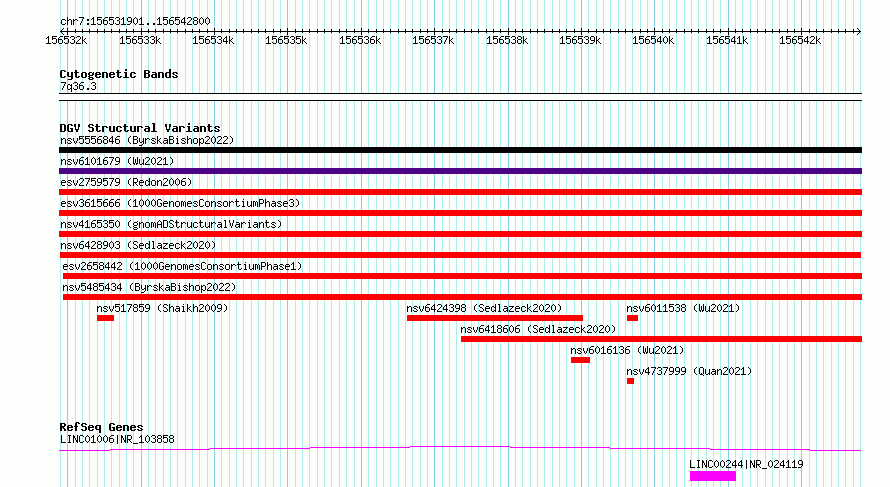This screenshot has width=890, height=487.
Task: Click the 156537k ruler position
Action: (434, 40)
